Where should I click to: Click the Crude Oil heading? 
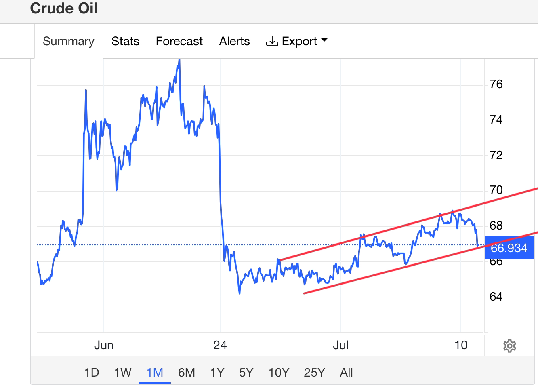[64, 8]
